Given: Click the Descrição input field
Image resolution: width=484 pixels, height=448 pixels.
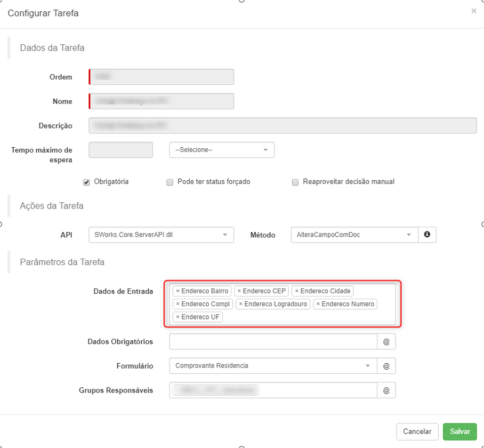Looking at the screenshot, I should pos(283,126).
